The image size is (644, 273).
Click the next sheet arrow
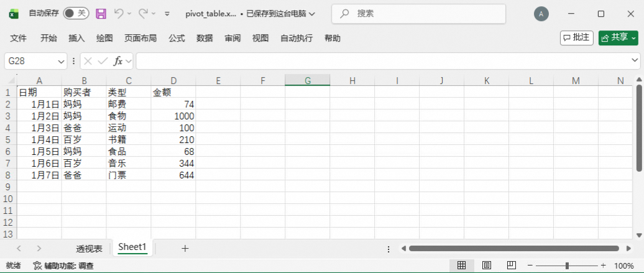(39, 248)
